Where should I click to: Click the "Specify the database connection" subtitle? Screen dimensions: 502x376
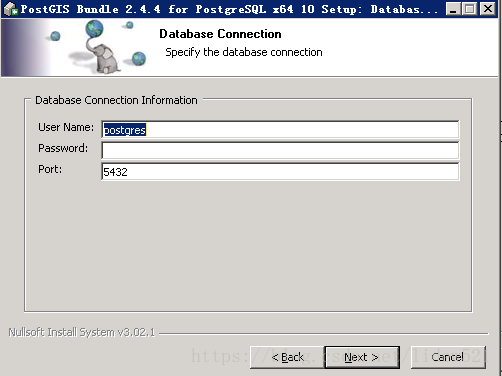[244, 52]
